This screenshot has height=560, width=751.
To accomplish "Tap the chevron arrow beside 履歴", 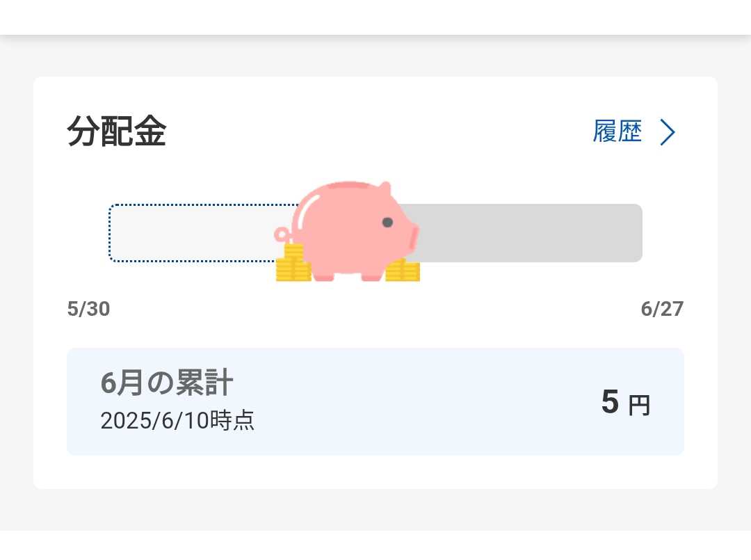I will coord(668,132).
